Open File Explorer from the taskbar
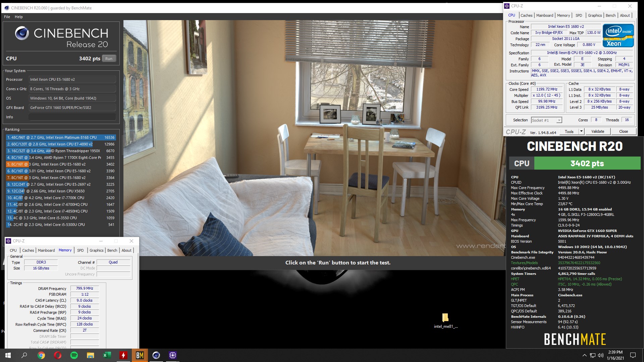 91,355
